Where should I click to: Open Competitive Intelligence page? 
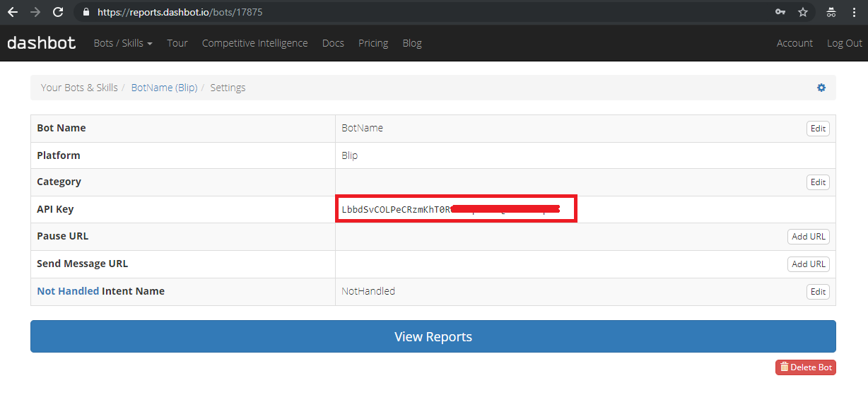pyautogui.click(x=254, y=43)
